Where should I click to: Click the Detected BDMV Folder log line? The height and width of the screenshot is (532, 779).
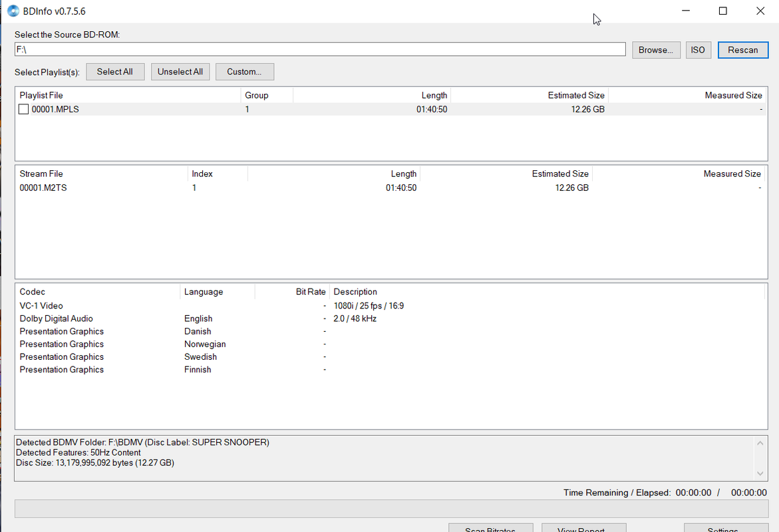tap(142, 442)
